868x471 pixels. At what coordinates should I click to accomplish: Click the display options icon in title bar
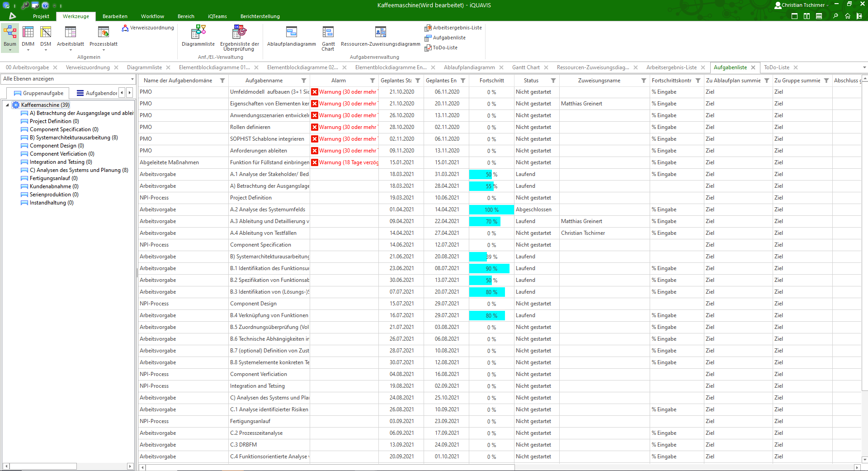[35, 5]
